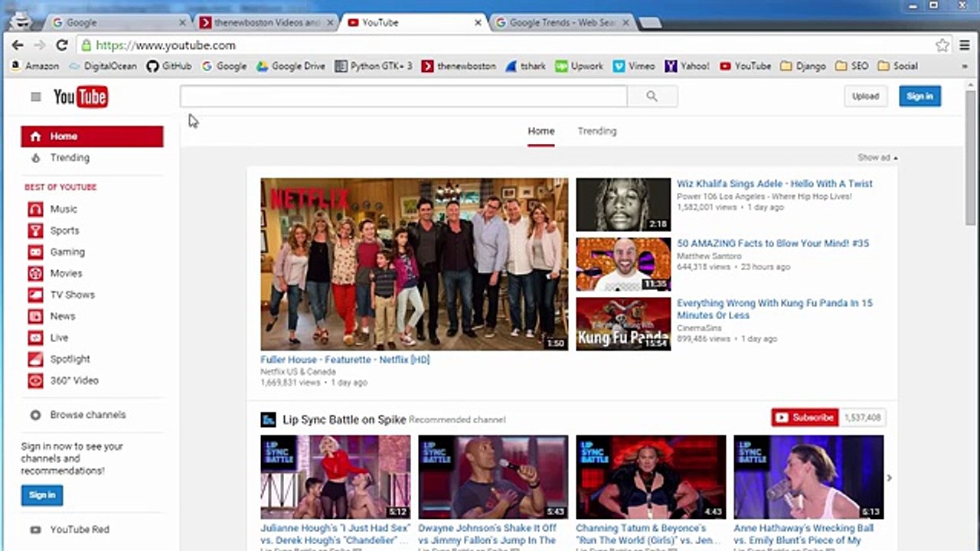Switch to the Google browser tab
980x551 pixels.
119,23
